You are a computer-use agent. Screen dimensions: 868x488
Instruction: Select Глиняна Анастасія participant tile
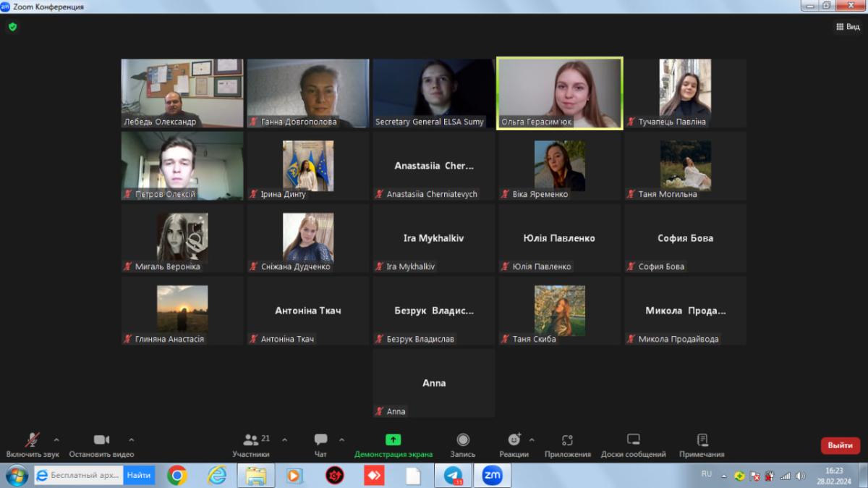coord(182,311)
